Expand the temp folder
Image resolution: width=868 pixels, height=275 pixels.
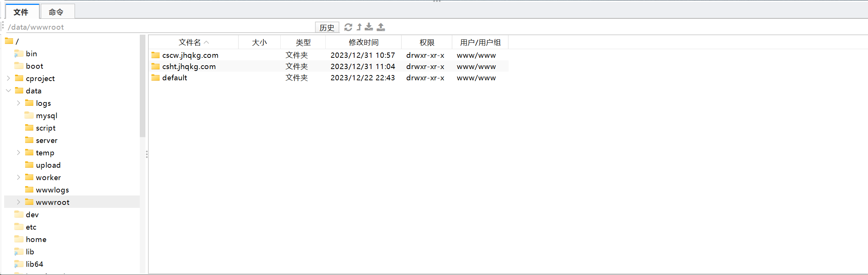pos(18,153)
